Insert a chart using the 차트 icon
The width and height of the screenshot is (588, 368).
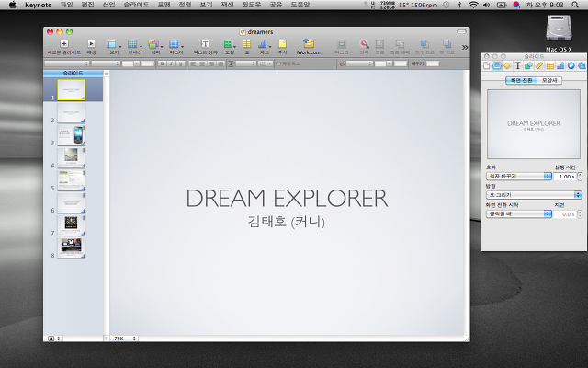point(263,44)
